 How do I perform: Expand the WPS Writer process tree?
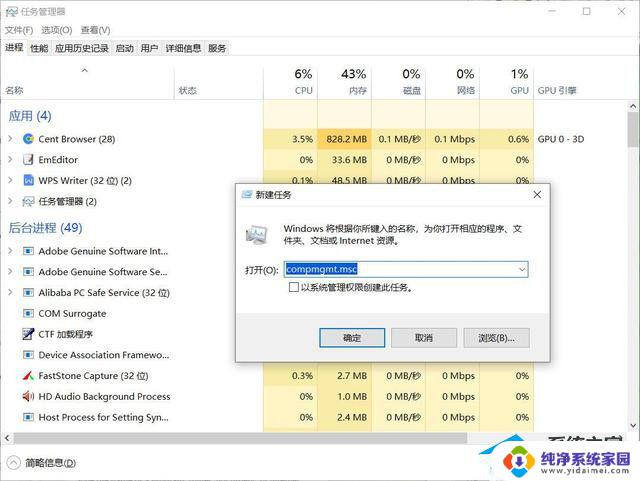[x=10, y=181]
